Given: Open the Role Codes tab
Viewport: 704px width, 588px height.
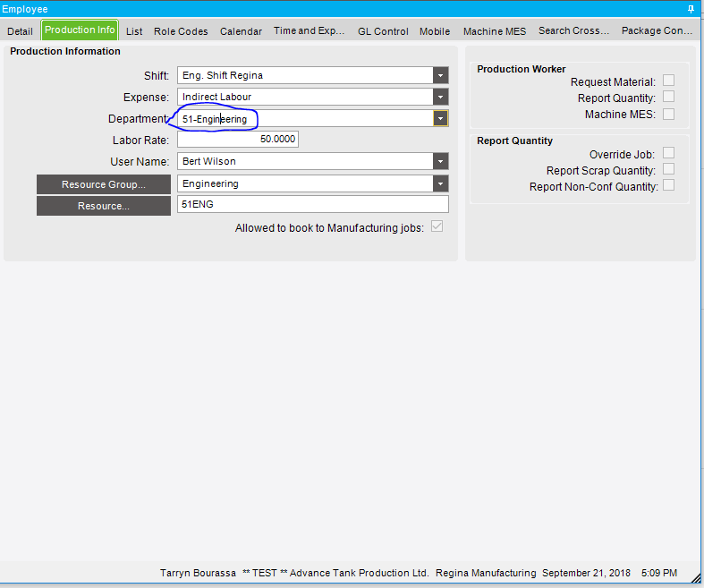Looking at the screenshot, I should click(181, 31).
